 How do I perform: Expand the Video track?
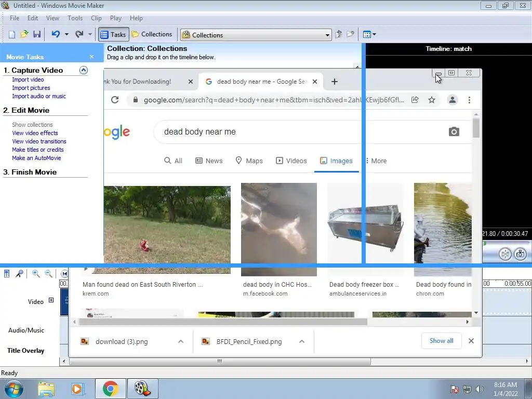coord(51,300)
